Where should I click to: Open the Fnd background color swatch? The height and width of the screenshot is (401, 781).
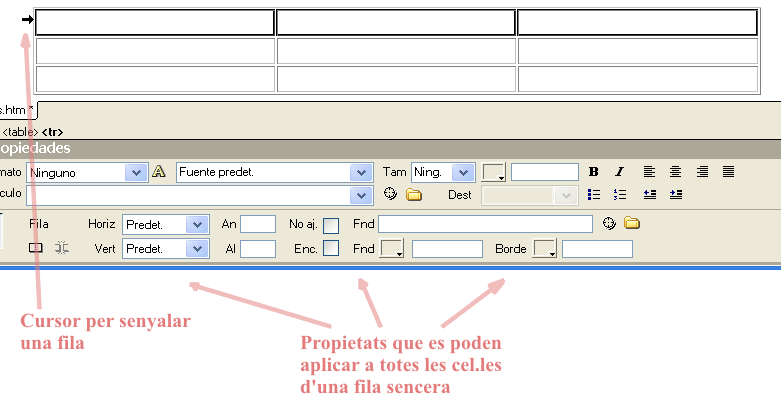(391, 248)
